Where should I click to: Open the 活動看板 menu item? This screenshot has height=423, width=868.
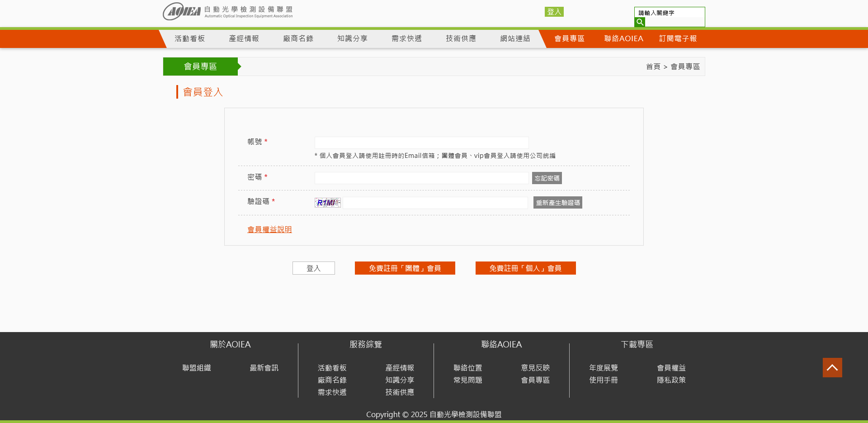click(190, 39)
